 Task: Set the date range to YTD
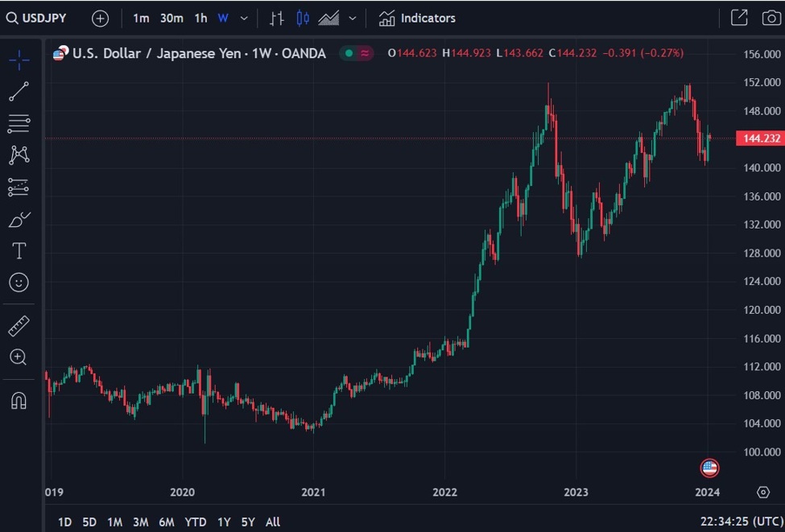(196, 522)
